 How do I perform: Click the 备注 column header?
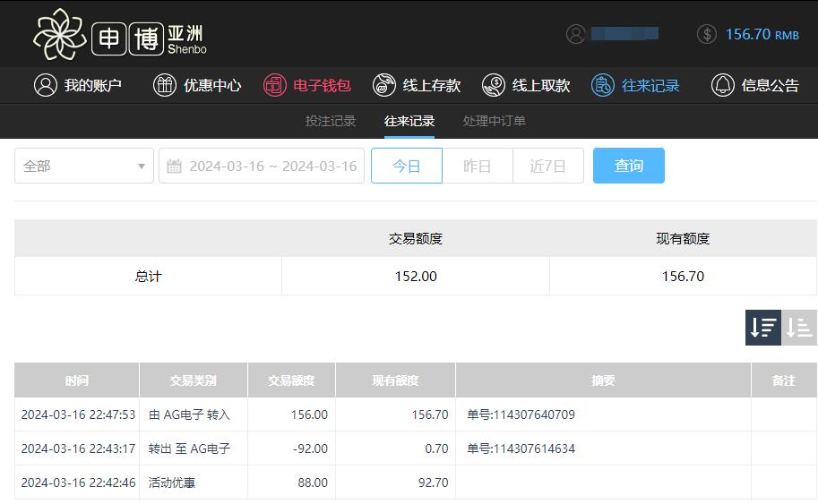tap(784, 380)
